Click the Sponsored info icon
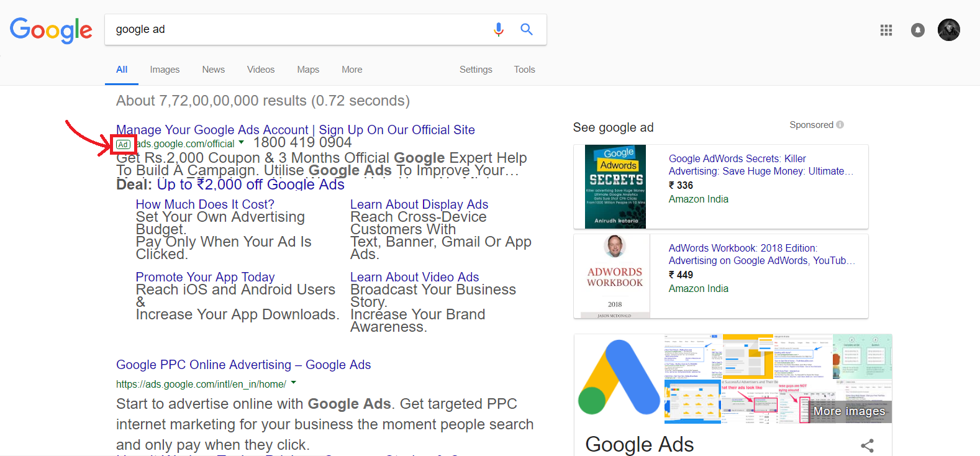The height and width of the screenshot is (456, 980). [x=840, y=125]
